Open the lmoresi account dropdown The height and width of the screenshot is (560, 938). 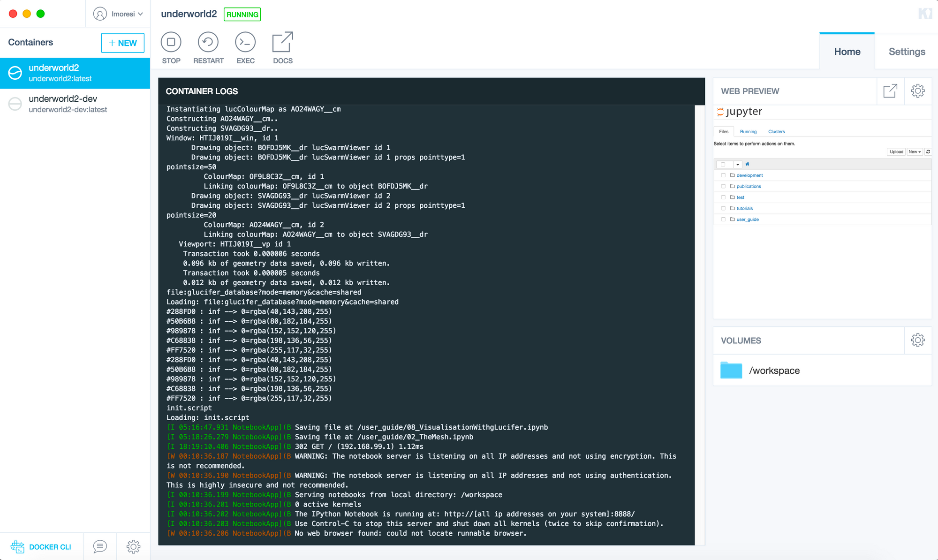pyautogui.click(x=118, y=14)
